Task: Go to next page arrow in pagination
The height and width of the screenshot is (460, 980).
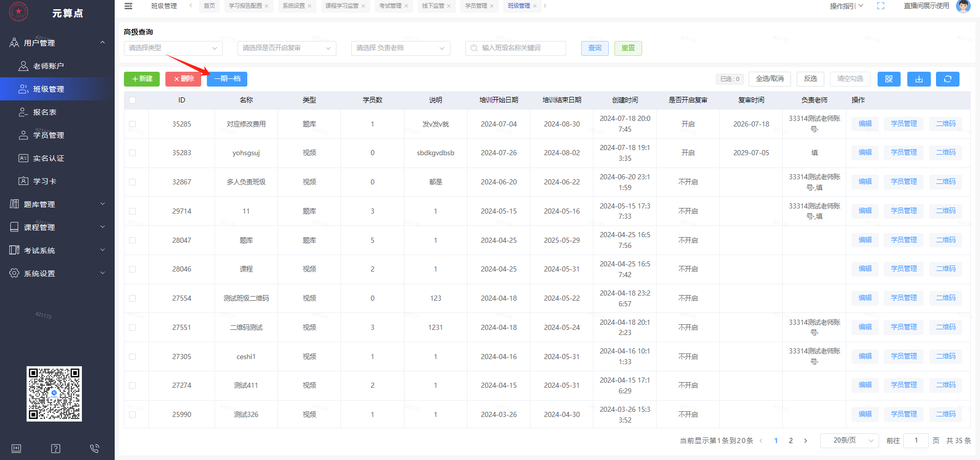Action: click(x=805, y=441)
